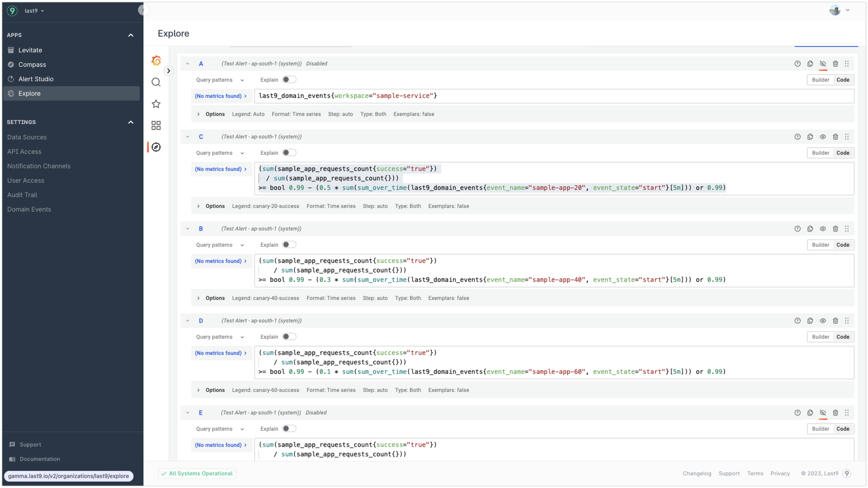Open the Changelog link in the footer
This screenshot has width=868, height=488.
697,473
